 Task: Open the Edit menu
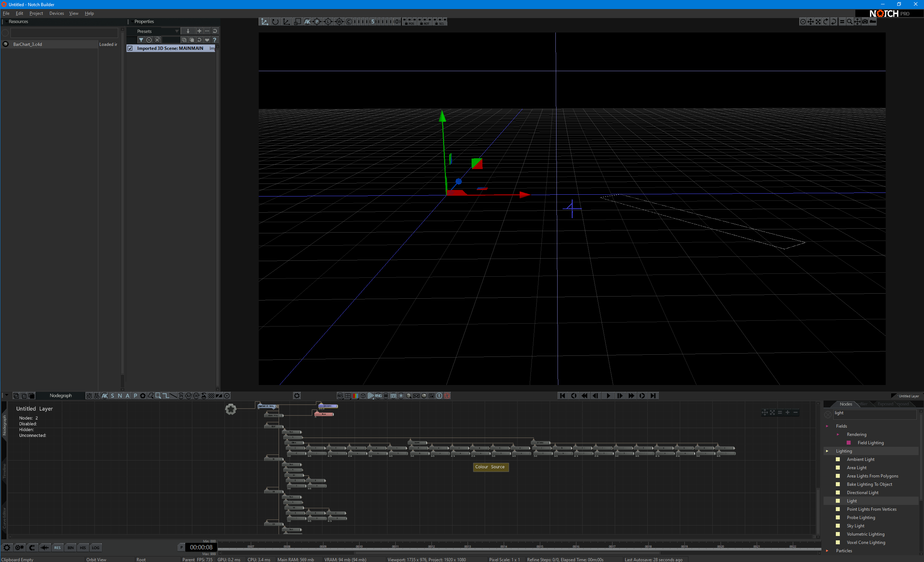pos(20,13)
